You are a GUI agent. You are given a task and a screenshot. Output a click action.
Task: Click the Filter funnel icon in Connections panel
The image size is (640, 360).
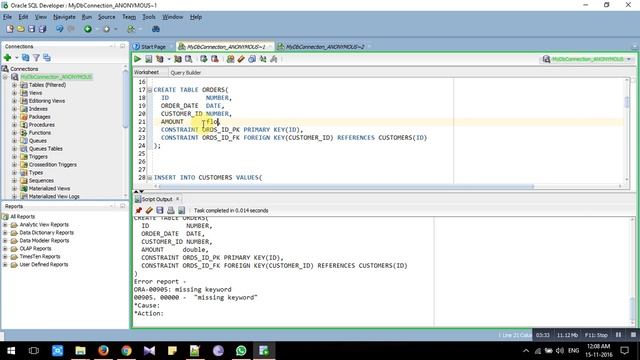tap(36, 58)
